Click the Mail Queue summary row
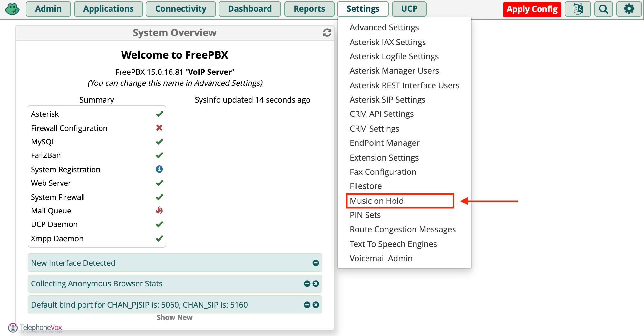Viewport: 644px width, 336px height. tap(97, 211)
